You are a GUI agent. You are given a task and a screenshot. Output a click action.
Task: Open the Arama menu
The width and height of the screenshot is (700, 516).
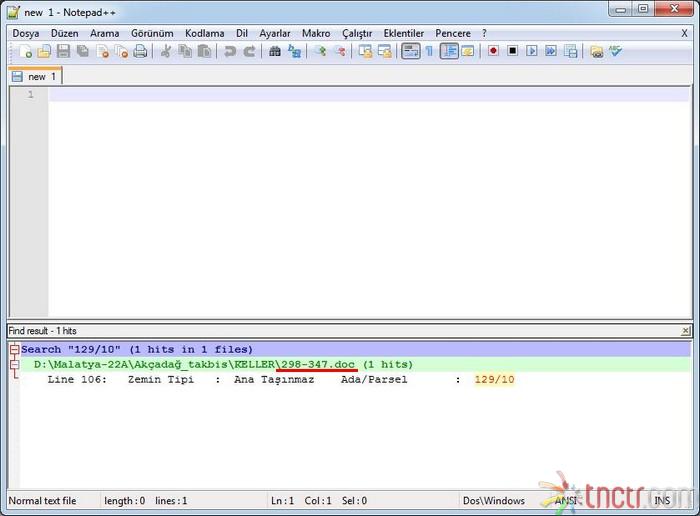click(104, 33)
